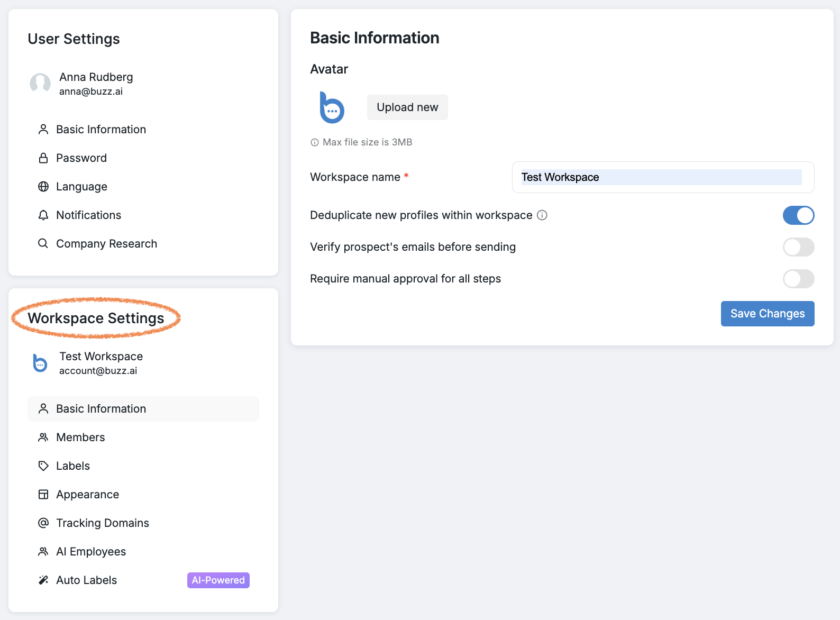The width and height of the screenshot is (840, 620).
Task: Click the bell icon for Notifications
Action: (43, 215)
